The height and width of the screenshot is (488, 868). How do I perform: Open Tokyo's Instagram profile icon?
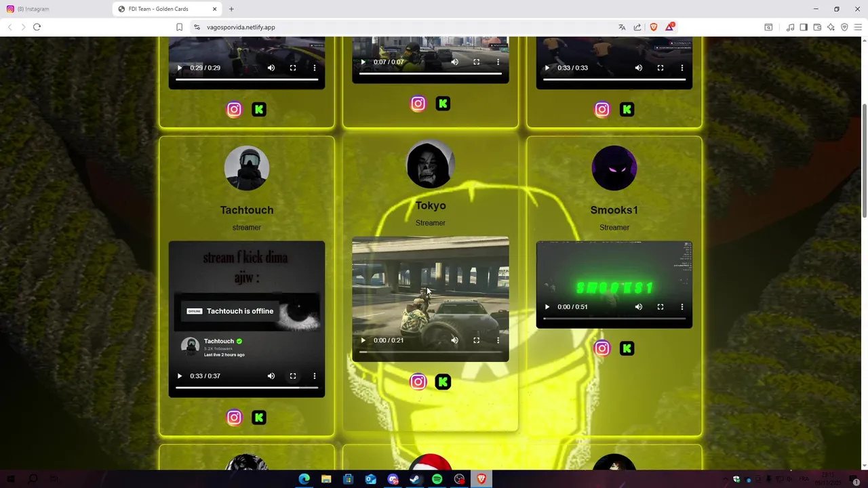pyautogui.click(x=418, y=382)
